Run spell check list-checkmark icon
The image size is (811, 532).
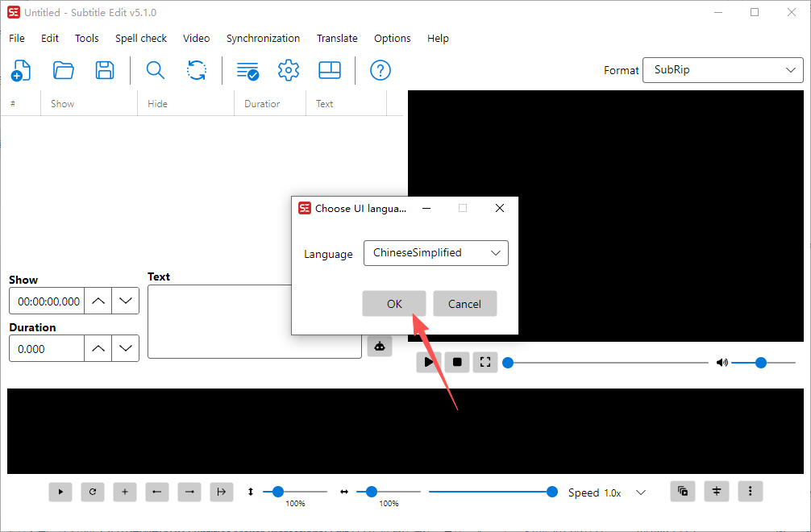pos(247,71)
